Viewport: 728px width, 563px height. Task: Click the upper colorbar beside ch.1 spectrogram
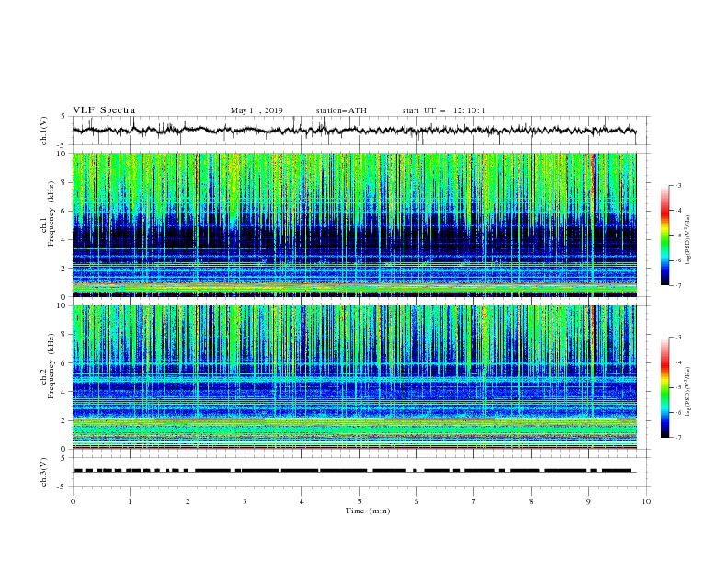point(665,236)
